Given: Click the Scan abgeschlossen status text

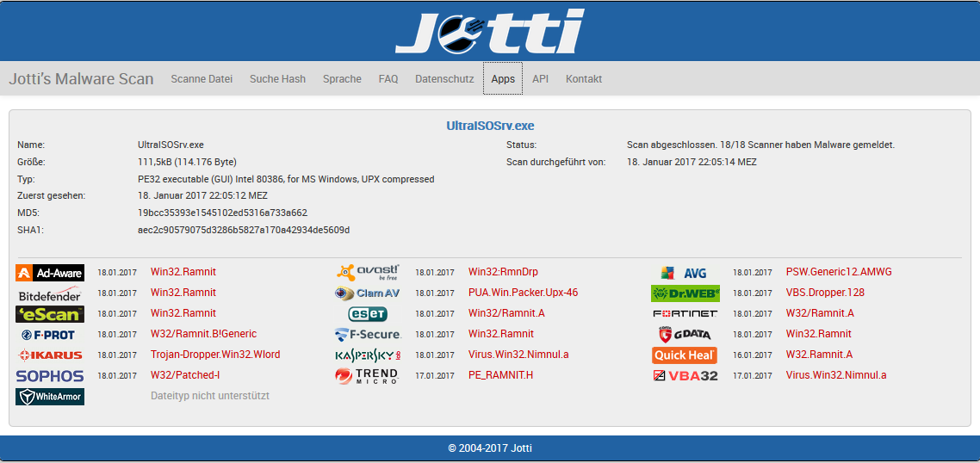Looking at the screenshot, I should coord(760,145).
